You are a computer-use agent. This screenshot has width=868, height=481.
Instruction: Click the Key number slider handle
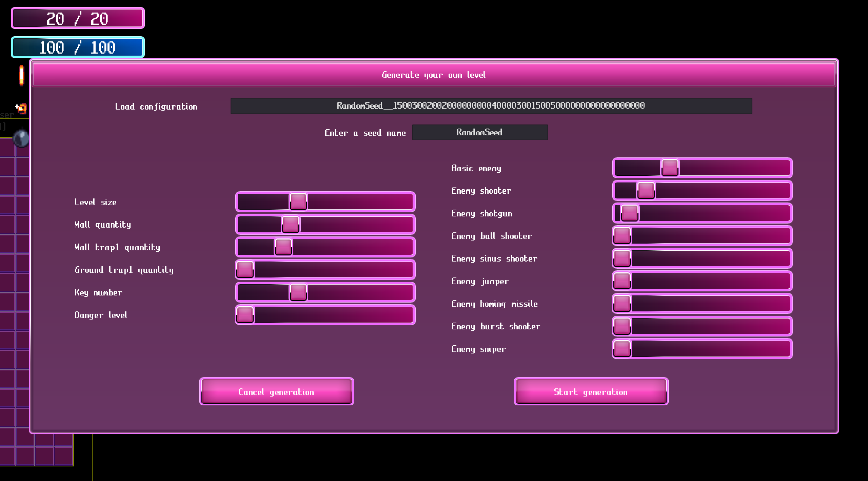(x=298, y=292)
